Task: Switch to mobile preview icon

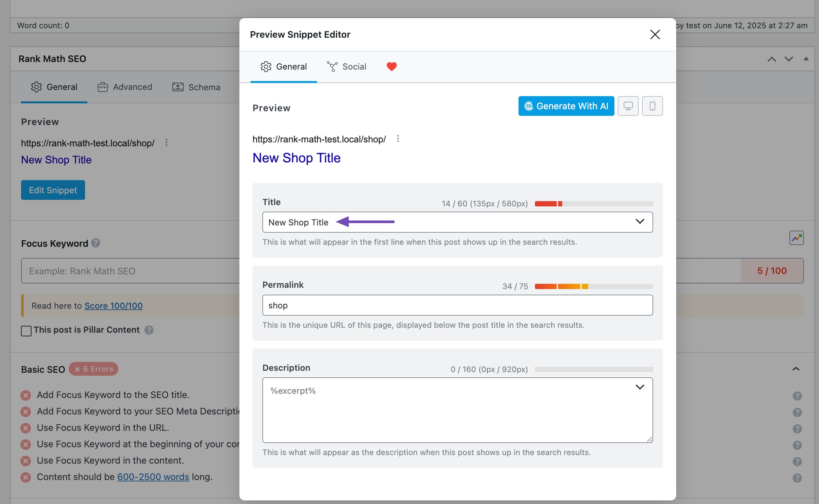Action: point(652,106)
